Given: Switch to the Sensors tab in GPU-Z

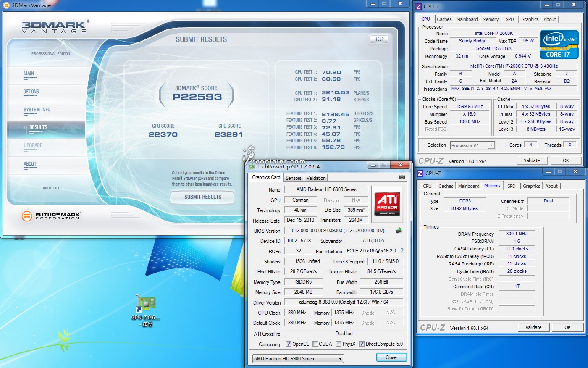Looking at the screenshot, I should tap(294, 178).
